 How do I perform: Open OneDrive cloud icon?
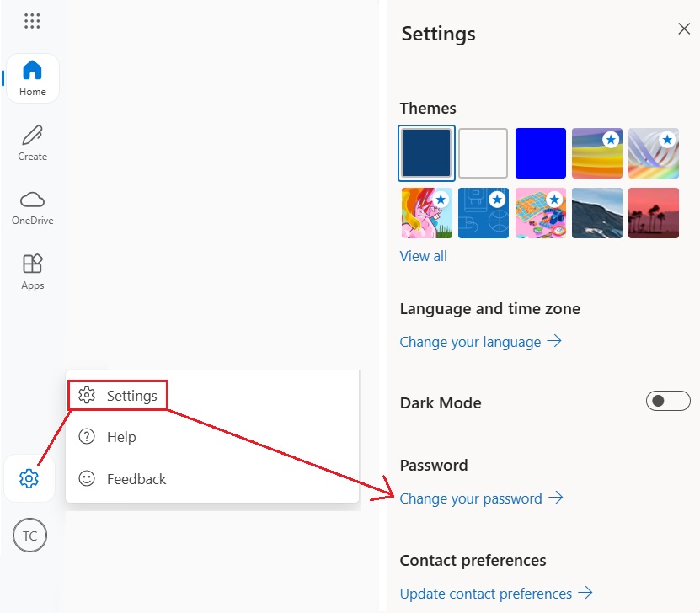point(33,207)
